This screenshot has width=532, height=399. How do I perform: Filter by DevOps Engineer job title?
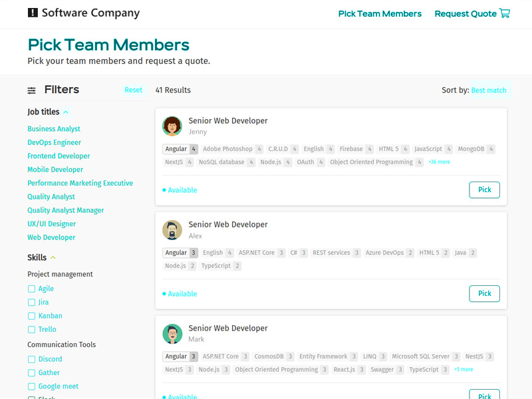[54, 142]
